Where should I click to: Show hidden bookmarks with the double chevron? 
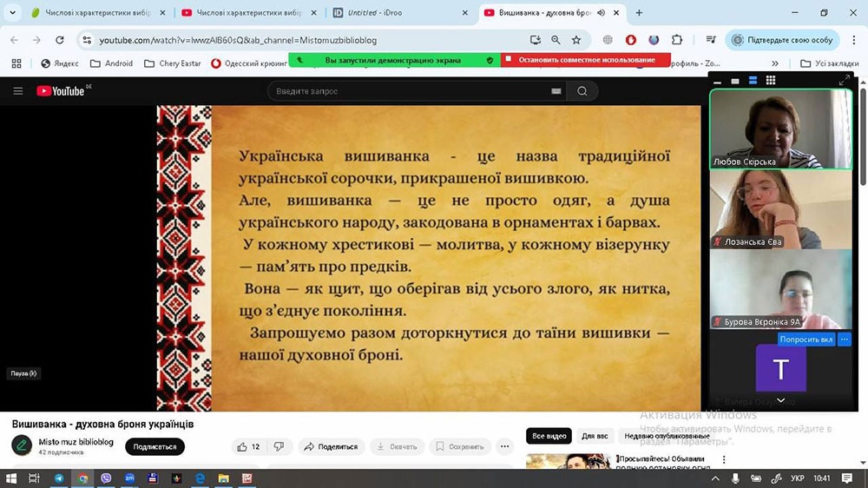[x=775, y=63]
